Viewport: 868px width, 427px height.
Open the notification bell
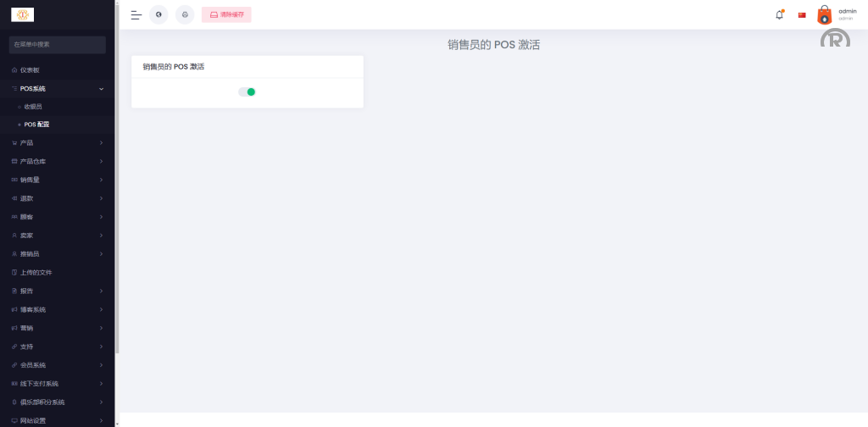pyautogui.click(x=780, y=15)
